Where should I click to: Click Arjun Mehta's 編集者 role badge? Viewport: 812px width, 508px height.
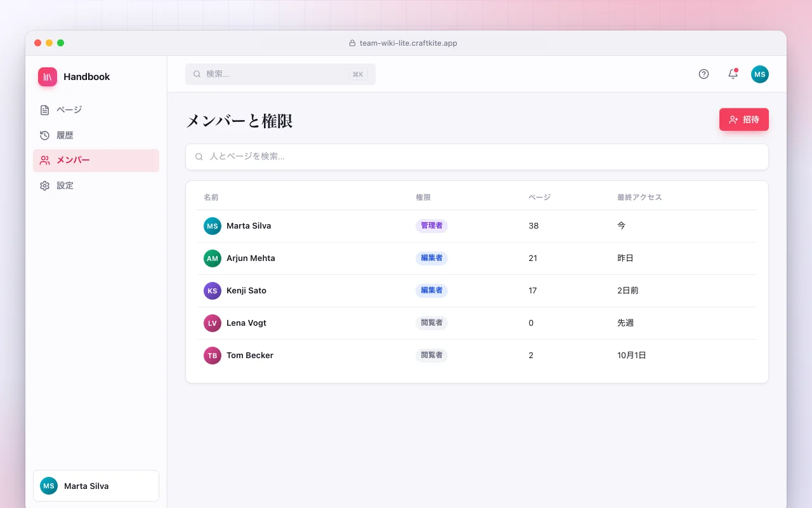coord(431,258)
